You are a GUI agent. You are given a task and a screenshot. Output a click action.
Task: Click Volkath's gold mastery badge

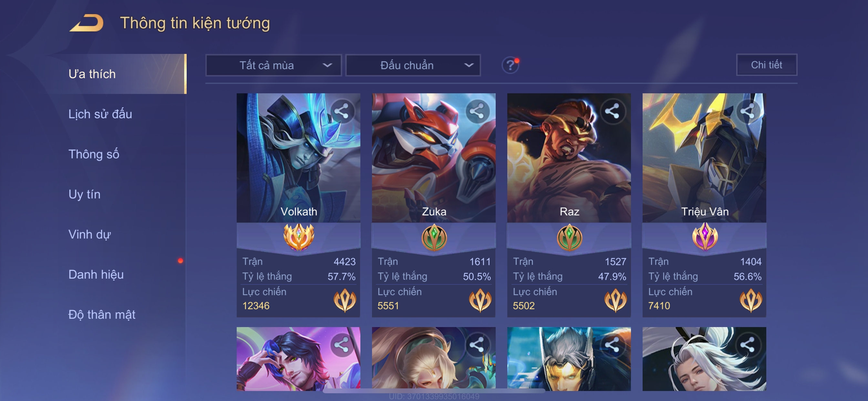[299, 237]
